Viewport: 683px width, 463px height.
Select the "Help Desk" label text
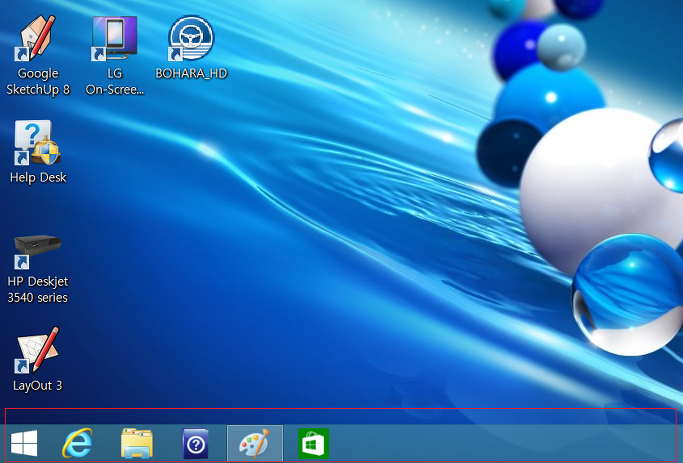38,178
